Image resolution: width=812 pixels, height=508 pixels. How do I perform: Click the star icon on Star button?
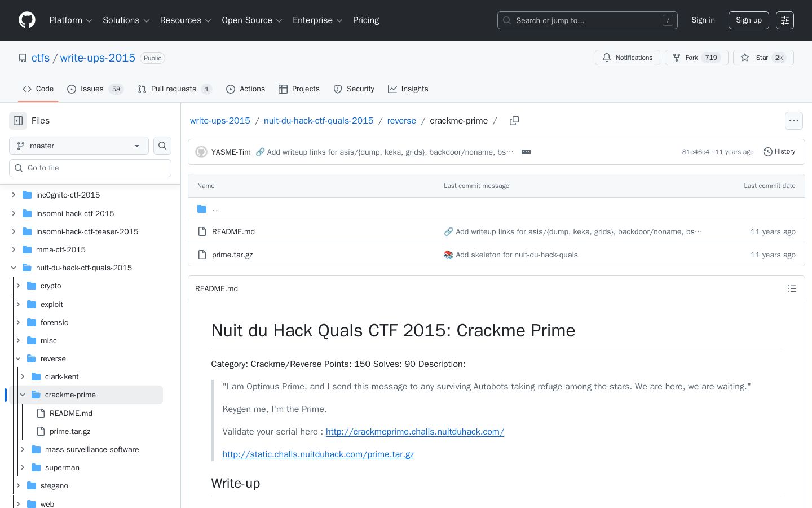(745, 58)
